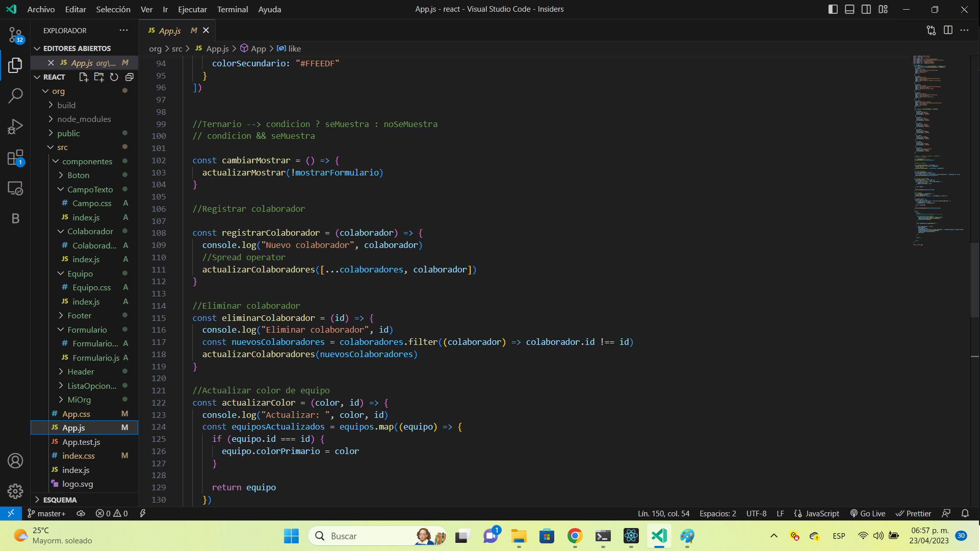Open Manage gear icon
Viewport: 980px width, 551px height.
tap(15, 491)
